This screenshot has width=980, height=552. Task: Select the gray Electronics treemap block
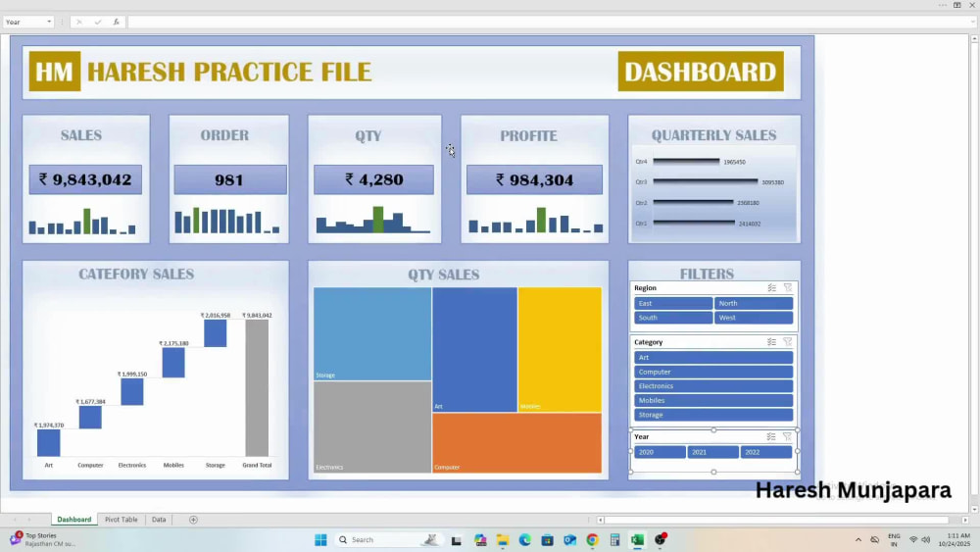point(372,427)
